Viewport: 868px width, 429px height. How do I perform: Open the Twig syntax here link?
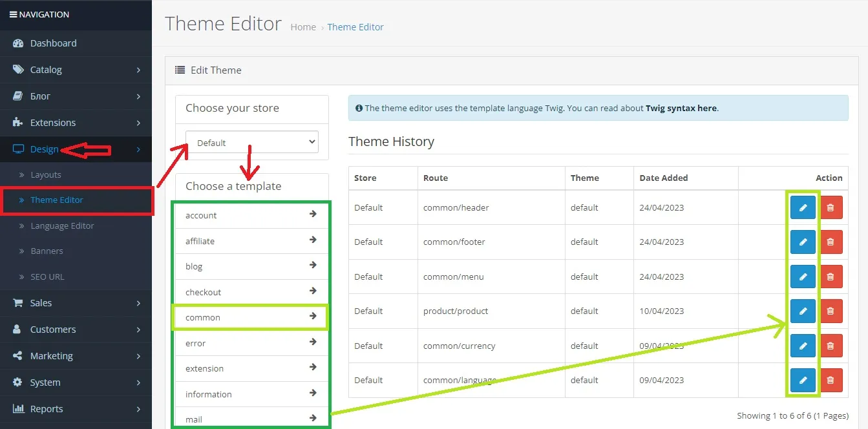click(681, 109)
